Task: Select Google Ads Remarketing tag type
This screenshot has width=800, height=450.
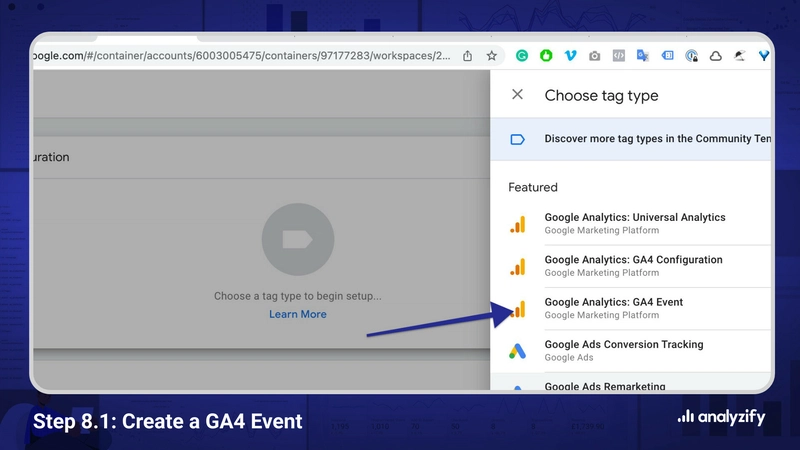Action: pyautogui.click(x=605, y=386)
